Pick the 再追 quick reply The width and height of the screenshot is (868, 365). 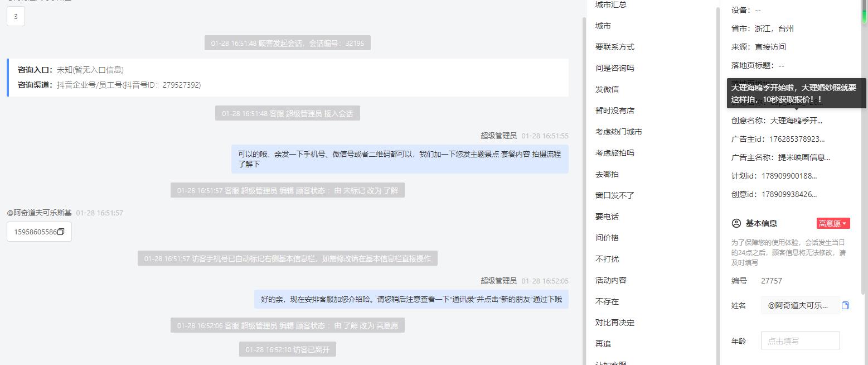(x=603, y=344)
